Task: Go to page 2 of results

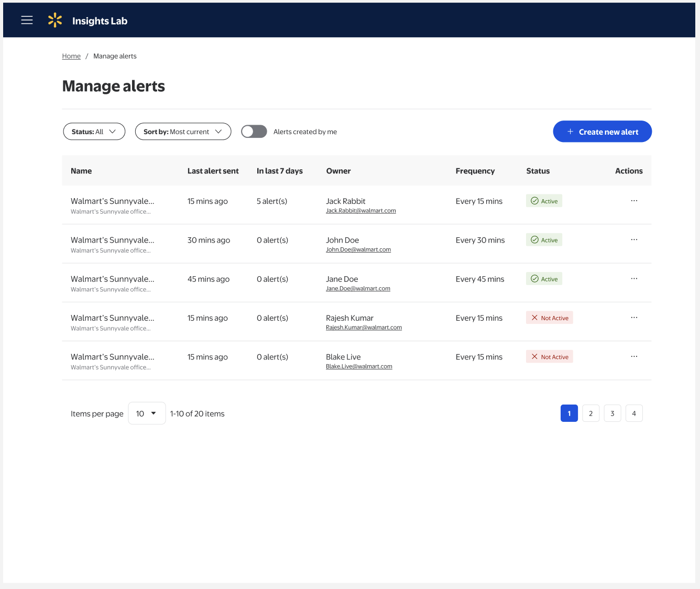Action: 590,413
